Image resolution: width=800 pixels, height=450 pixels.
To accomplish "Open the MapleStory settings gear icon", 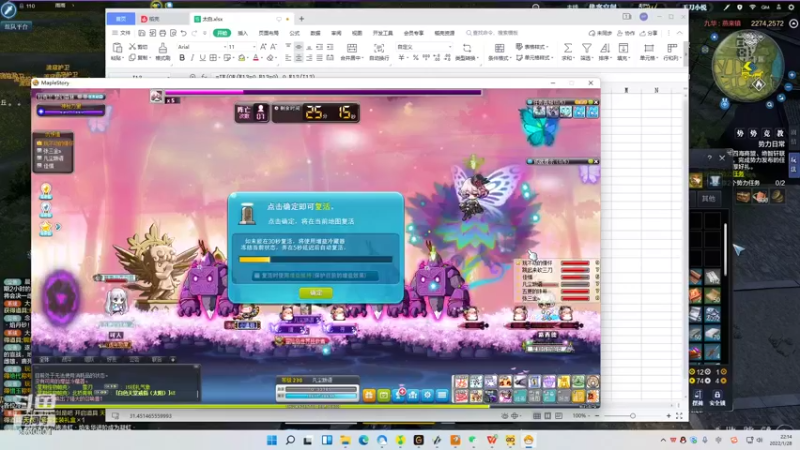I will [x=428, y=395].
